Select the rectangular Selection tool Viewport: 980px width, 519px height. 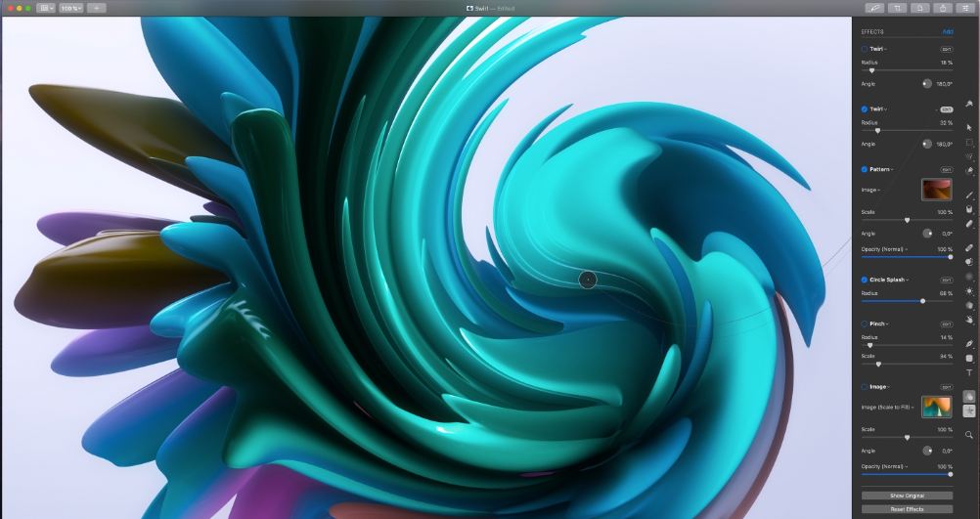click(969, 142)
